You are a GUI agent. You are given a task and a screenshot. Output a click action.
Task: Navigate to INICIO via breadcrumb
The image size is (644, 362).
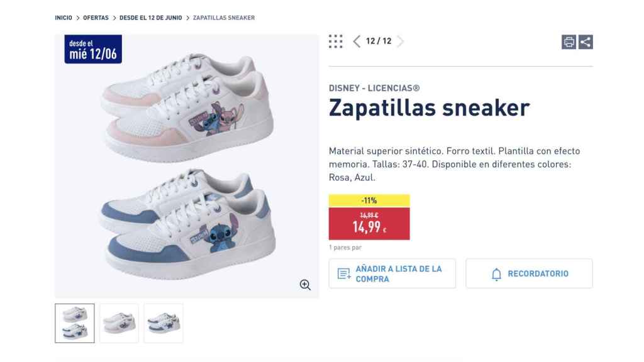point(64,18)
